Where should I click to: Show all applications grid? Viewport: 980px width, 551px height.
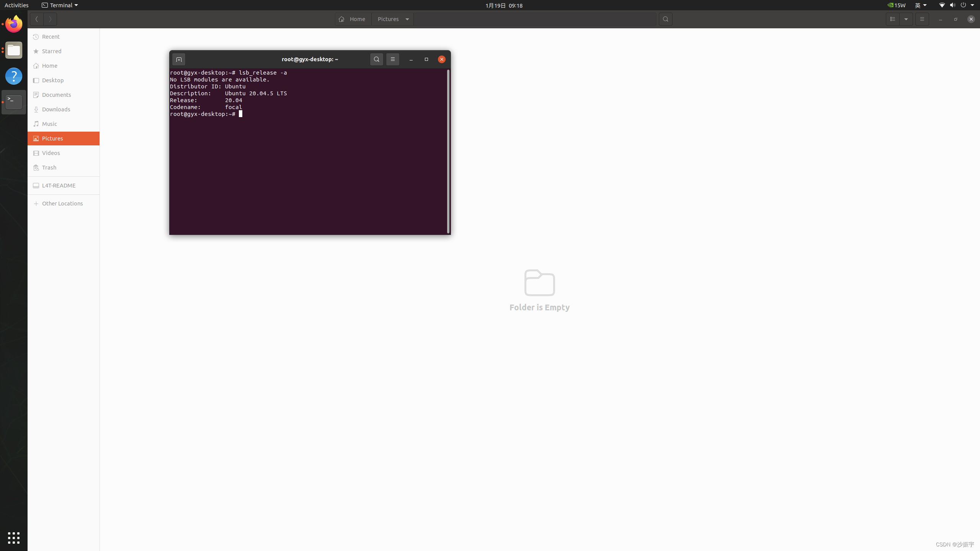pos(14,538)
